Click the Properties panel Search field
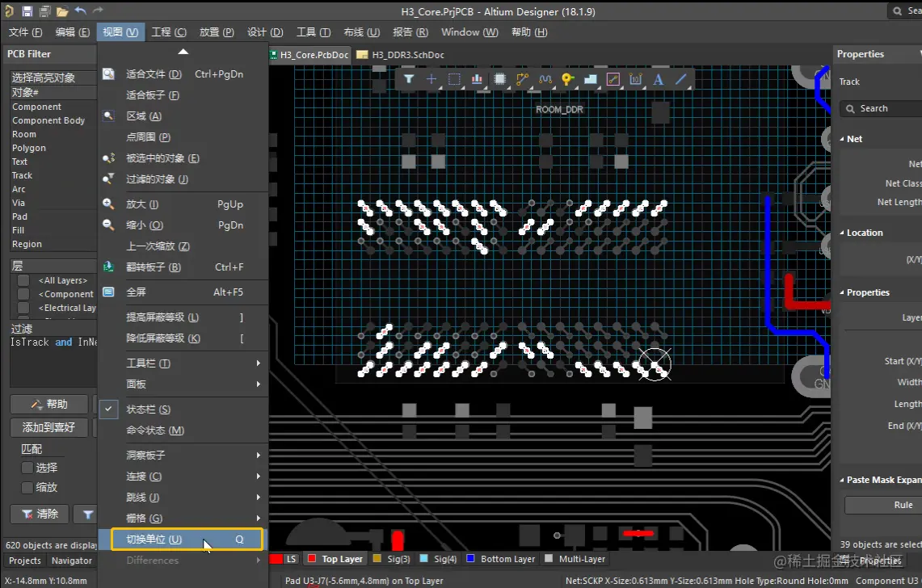 pos(881,108)
